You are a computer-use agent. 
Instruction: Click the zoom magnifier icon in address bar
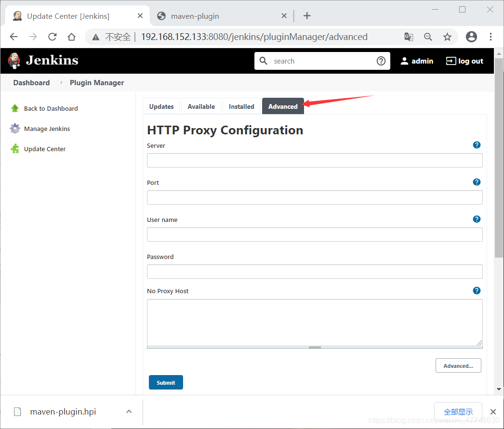[428, 37]
